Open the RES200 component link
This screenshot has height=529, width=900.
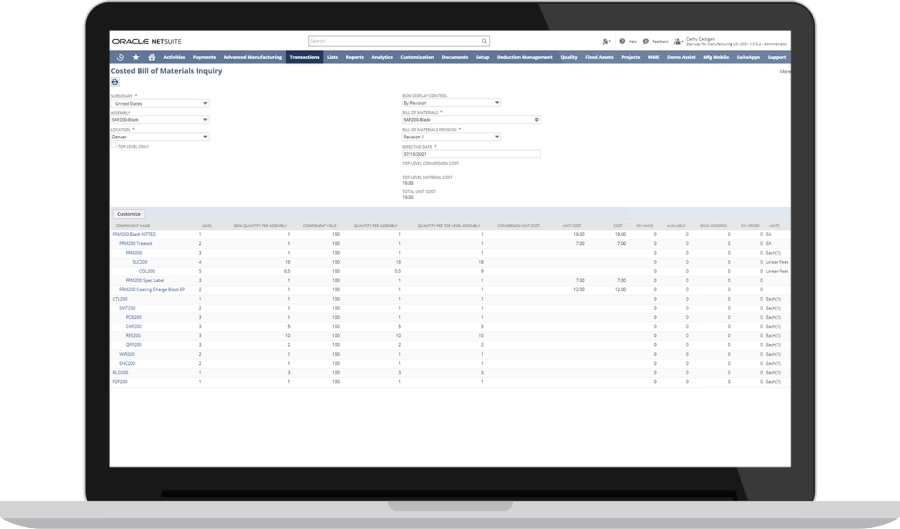(133, 336)
